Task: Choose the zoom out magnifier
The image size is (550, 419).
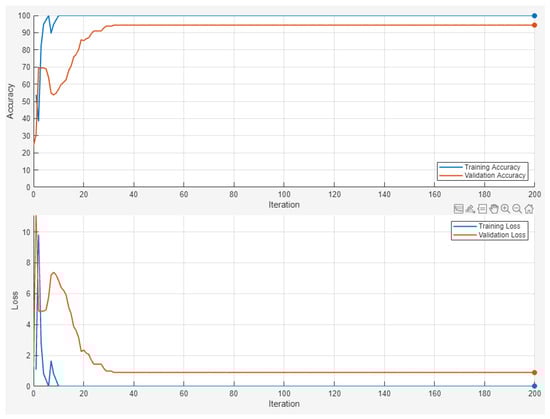Action: pyautogui.click(x=517, y=209)
